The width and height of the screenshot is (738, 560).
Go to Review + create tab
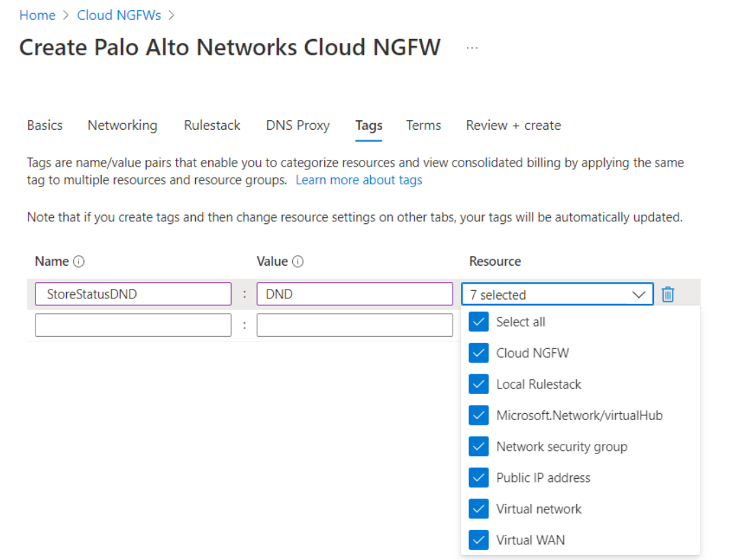pyautogui.click(x=513, y=126)
